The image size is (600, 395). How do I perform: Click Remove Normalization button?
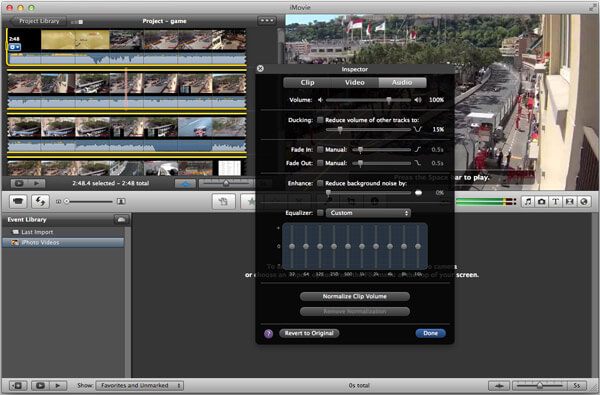click(x=355, y=312)
